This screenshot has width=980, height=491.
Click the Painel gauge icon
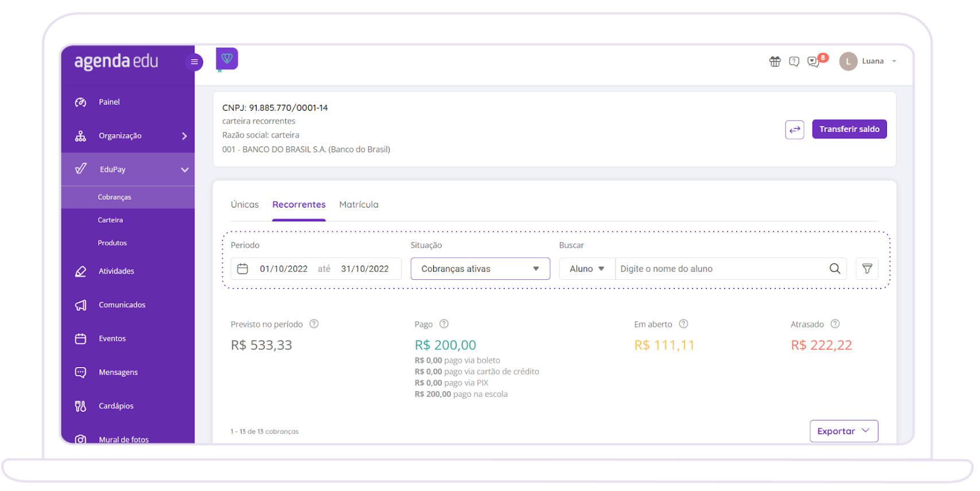pyautogui.click(x=81, y=102)
